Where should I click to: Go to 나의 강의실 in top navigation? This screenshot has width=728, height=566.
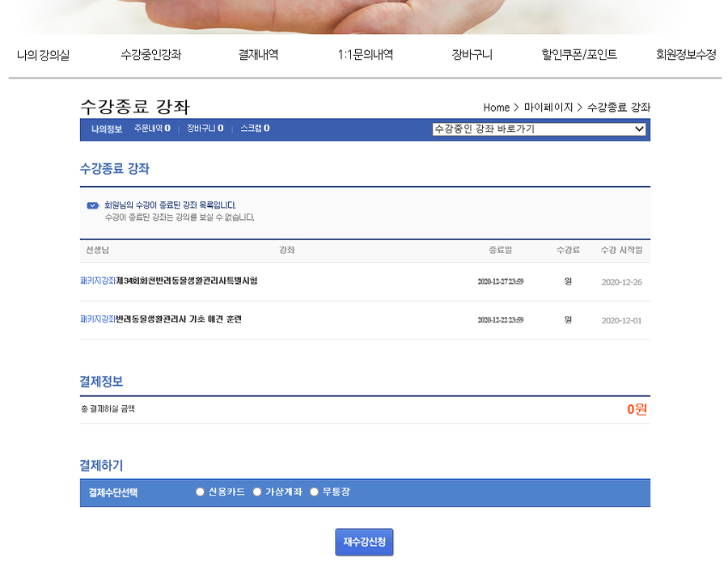click(x=43, y=55)
